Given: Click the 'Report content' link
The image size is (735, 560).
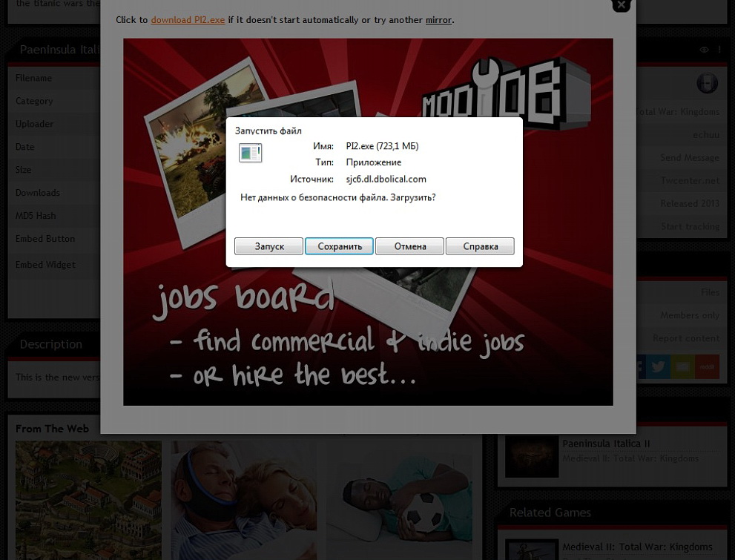Looking at the screenshot, I should pyautogui.click(x=685, y=338).
